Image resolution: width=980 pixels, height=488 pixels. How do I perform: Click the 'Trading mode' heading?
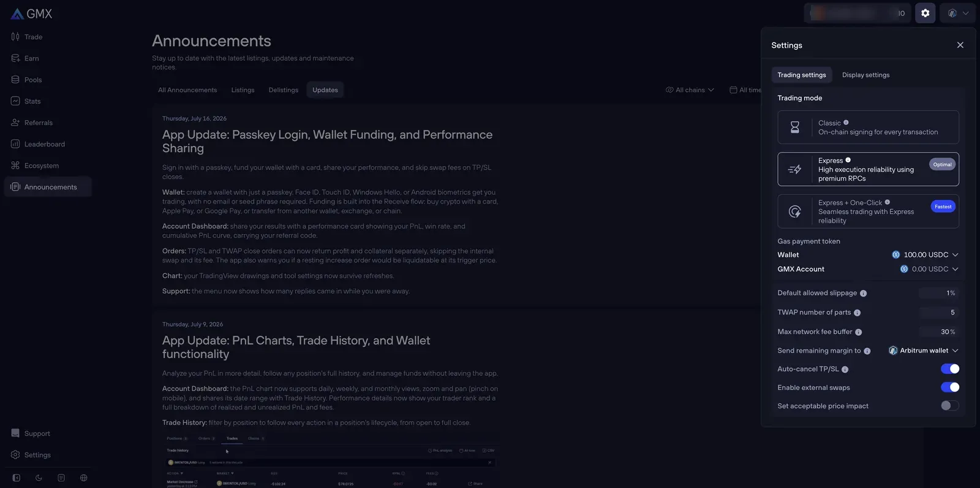coord(800,98)
